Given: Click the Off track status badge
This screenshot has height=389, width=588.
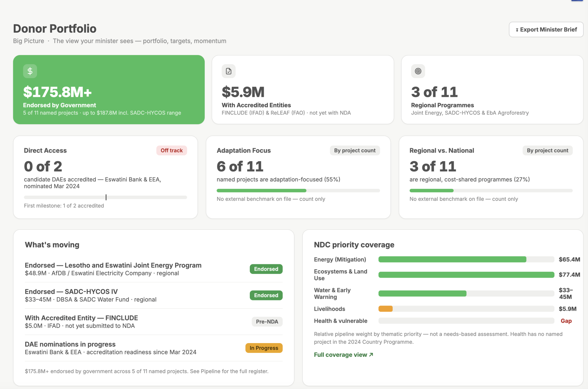Looking at the screenshot, I should point(172,150).
